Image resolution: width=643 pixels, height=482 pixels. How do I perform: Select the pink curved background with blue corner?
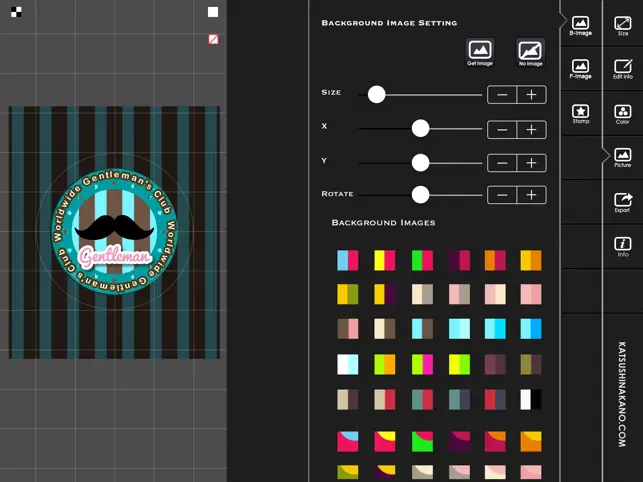click(x=348, y=441)
